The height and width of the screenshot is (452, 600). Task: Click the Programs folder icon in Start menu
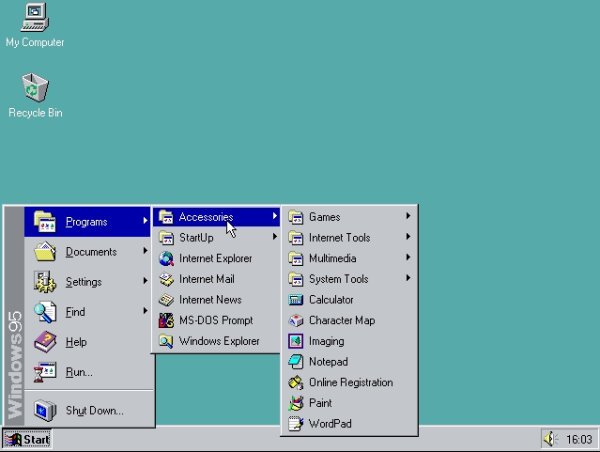[x=45, y=222]
